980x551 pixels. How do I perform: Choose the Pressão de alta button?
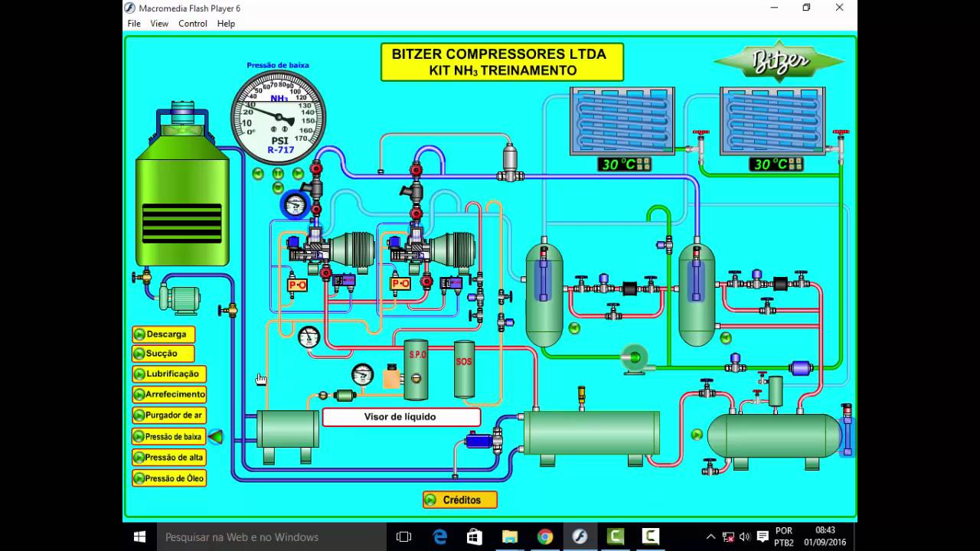tap(169, 458)
